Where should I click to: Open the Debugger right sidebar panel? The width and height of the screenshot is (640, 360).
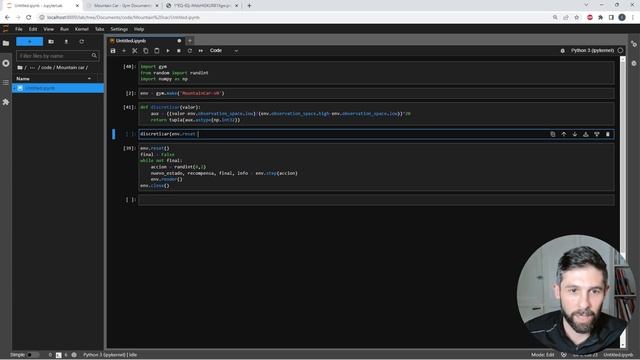pos(634,63)
